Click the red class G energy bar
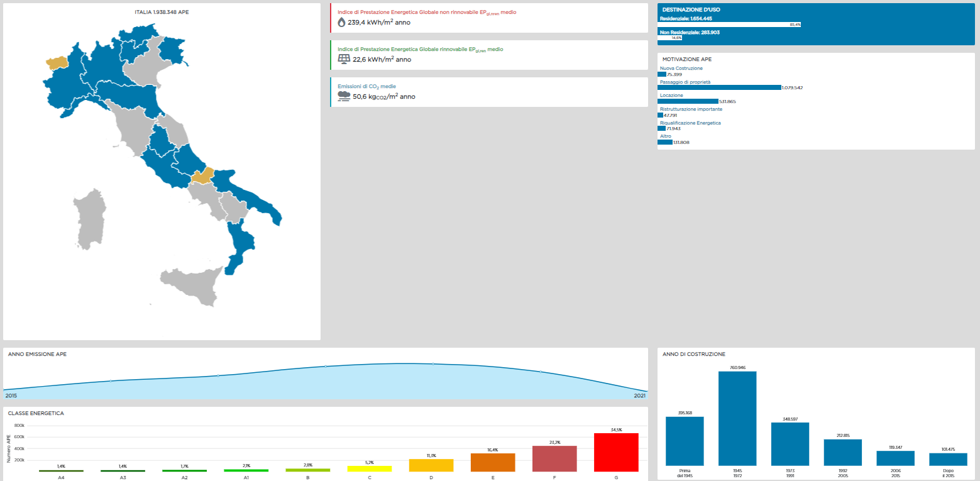The width and height of the screenshot is (980, 481). point(616,451)
